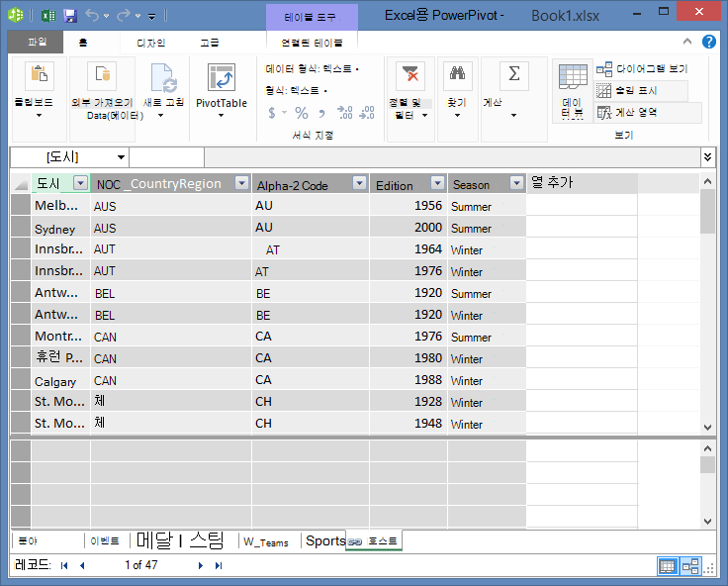Go to first record
Viewport: 728px width, 586px height.
click(64, 565)
